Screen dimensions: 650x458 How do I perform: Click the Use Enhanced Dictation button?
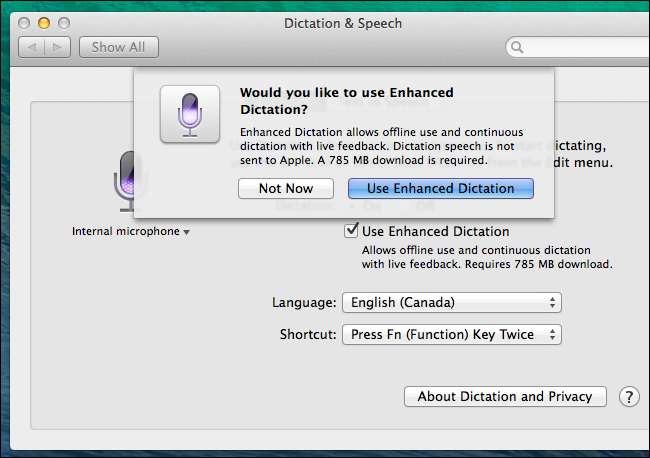pos(441,189)
